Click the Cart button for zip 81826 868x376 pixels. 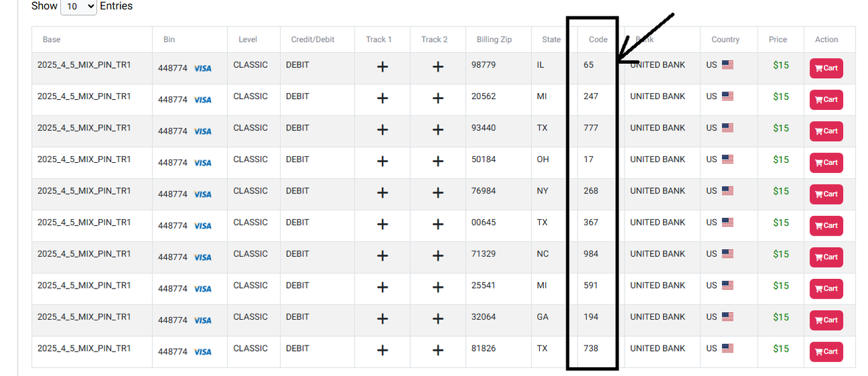coord(826,352)
